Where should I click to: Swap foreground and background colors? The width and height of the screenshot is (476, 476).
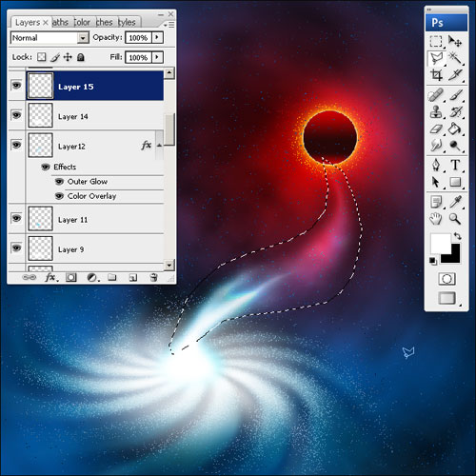pos(457,236)
